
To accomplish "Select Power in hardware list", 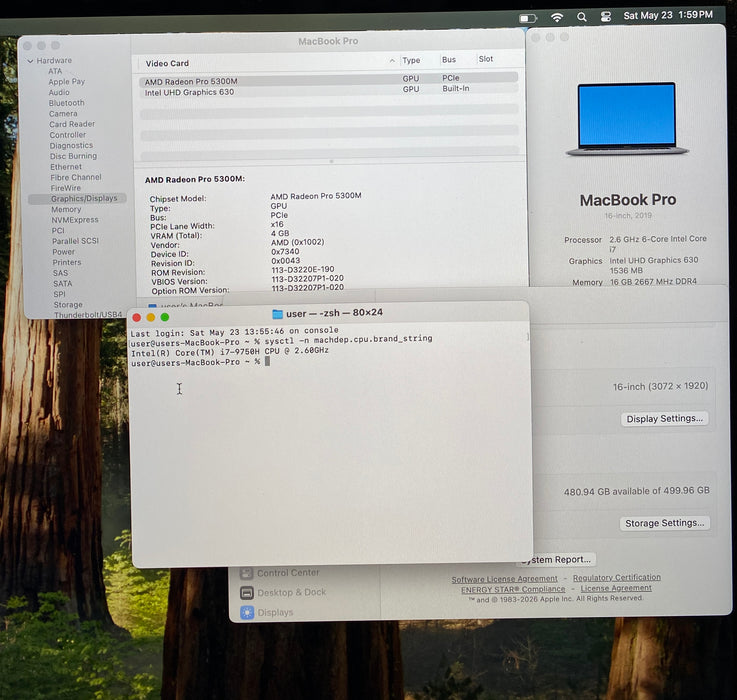I will [63, 252].
